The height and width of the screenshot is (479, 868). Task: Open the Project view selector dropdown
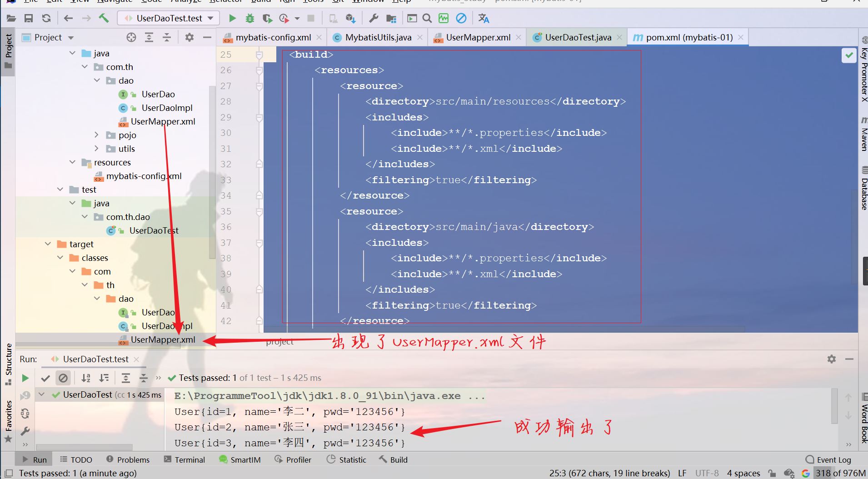pyautogui.click(x=54, y=37)
